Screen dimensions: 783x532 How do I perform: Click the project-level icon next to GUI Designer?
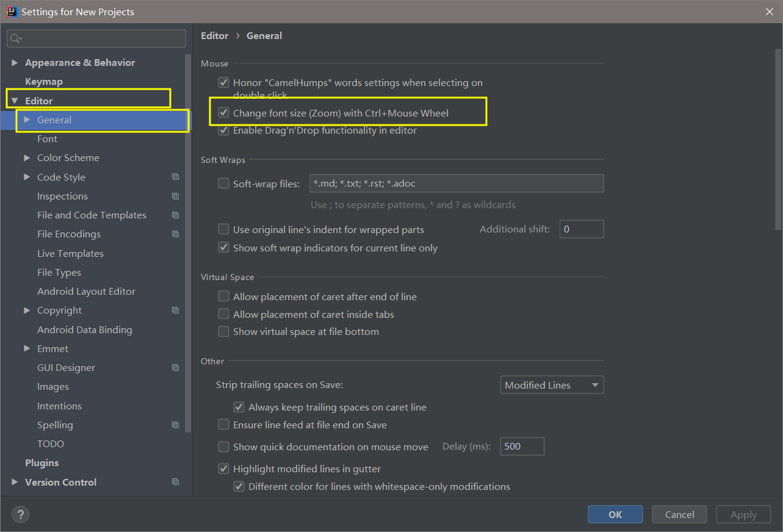pos(176,367)
